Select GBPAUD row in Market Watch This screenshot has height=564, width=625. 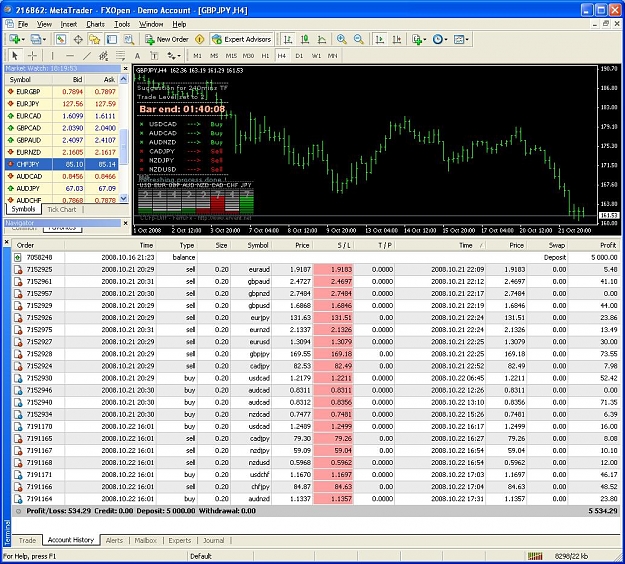click(62, 140)
